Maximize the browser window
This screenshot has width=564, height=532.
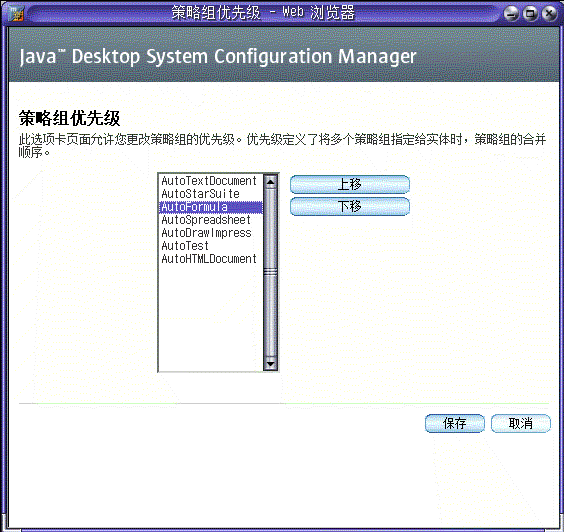pyautogui.click(x=530, y=14)
